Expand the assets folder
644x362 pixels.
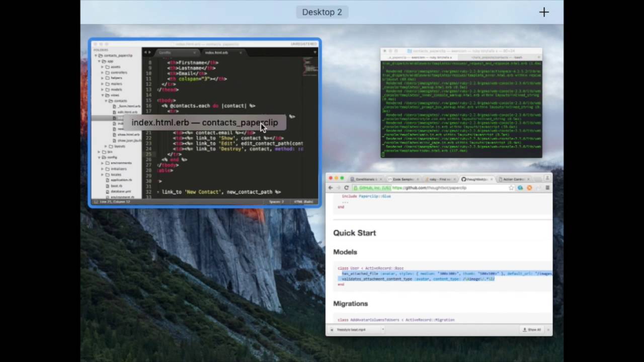(103, 67)
